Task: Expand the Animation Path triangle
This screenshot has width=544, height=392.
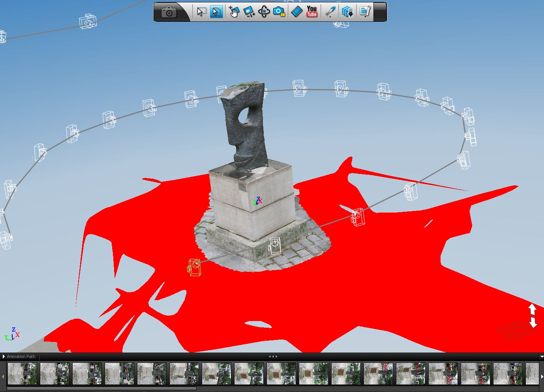Action: coord(4,357)
